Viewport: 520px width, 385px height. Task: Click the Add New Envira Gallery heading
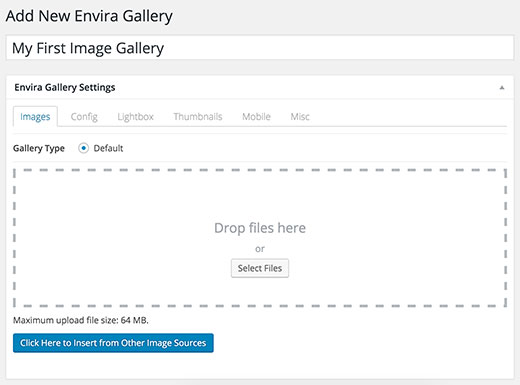(x=89, y=16)
